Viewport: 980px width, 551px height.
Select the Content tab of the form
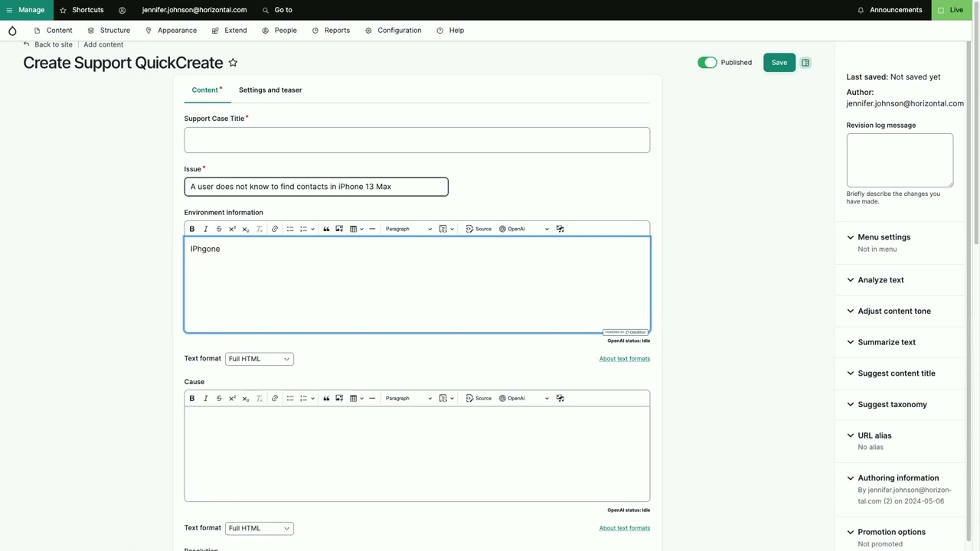[207, 90]
